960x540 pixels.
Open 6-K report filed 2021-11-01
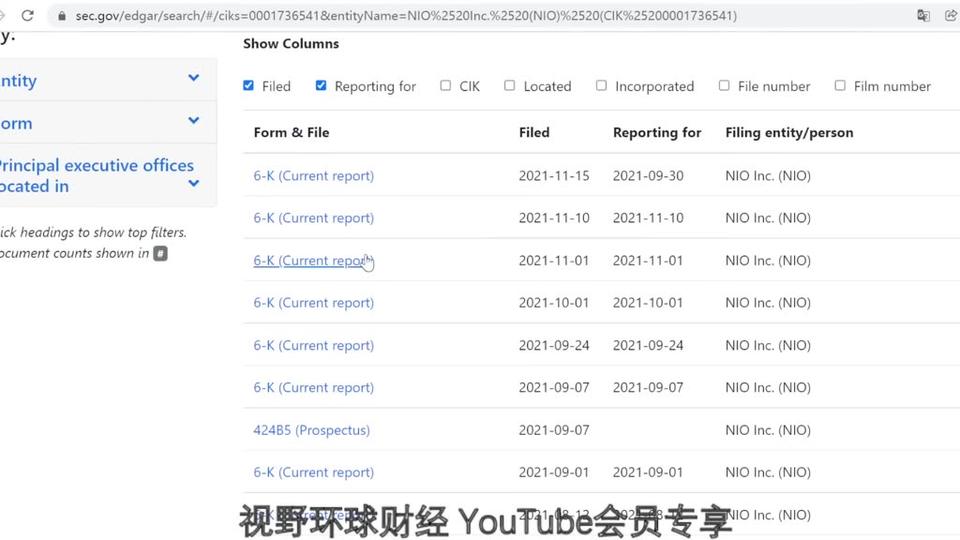pyautogui.click(x=313, y=261)
